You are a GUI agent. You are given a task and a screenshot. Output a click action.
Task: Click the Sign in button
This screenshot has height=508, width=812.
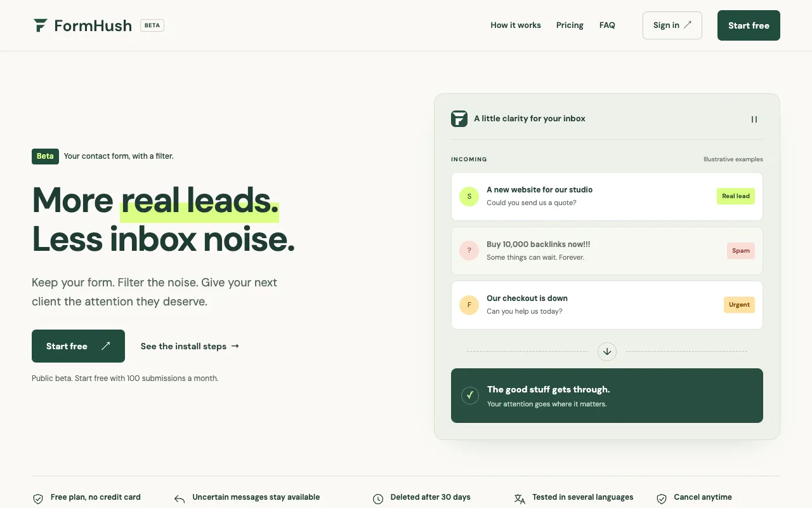pyautogui.click(x=672, y=25)
